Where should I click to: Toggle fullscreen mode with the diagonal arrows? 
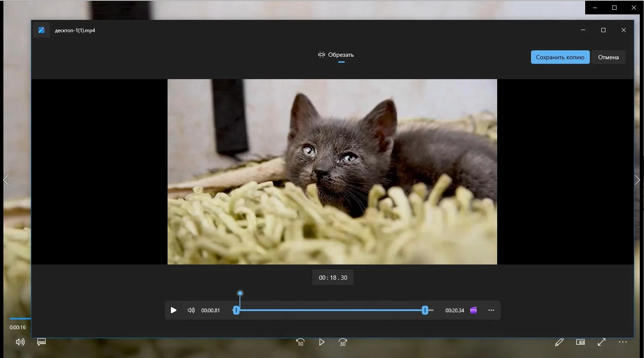601,342
